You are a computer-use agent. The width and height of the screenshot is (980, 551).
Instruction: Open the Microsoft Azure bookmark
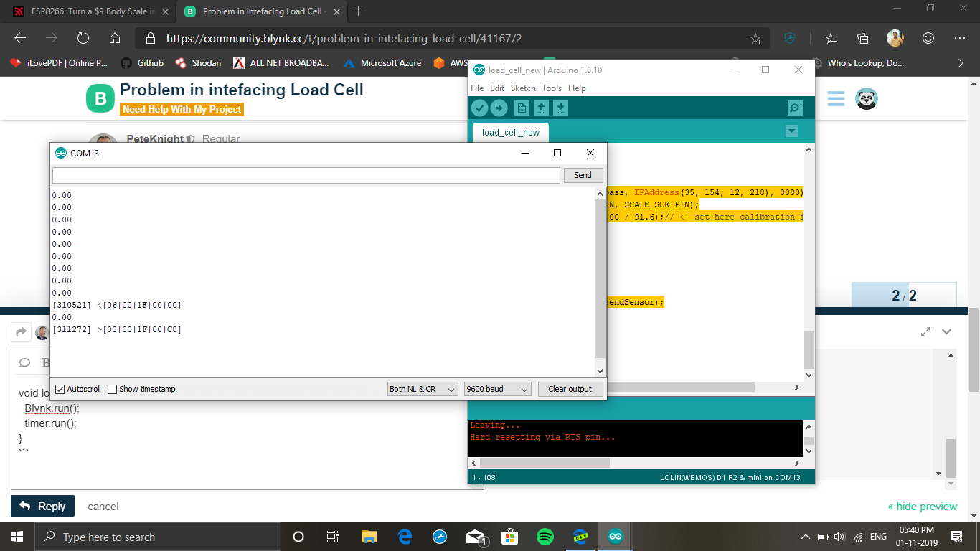(x=383, y=63)
